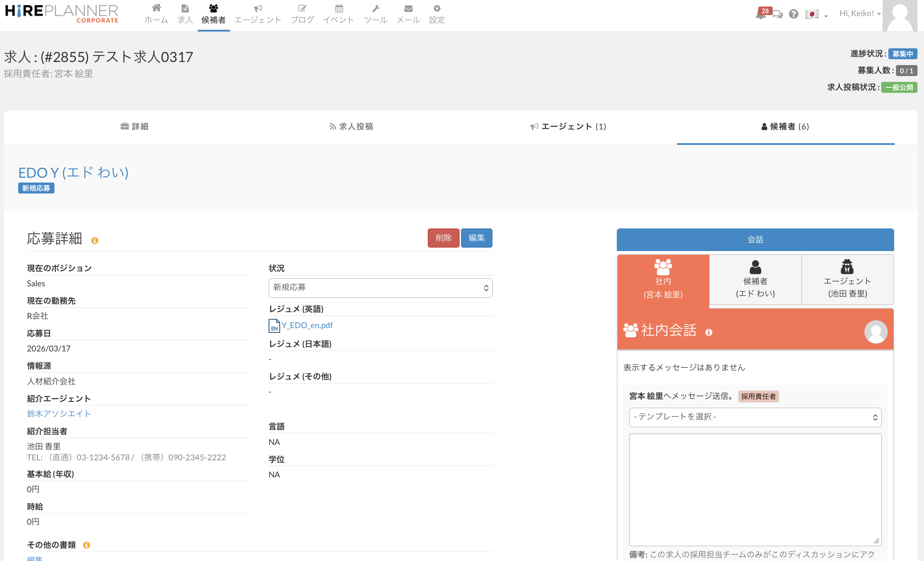Expand the 状況 dropdown showing 新規応募

[380, 288]
